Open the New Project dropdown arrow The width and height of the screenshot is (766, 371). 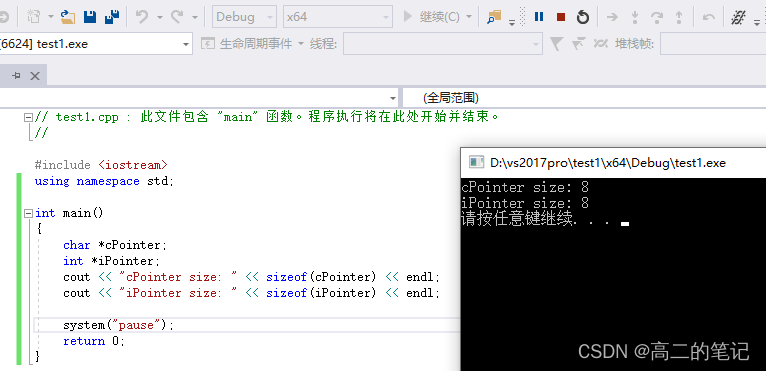[x=51, y=17]
